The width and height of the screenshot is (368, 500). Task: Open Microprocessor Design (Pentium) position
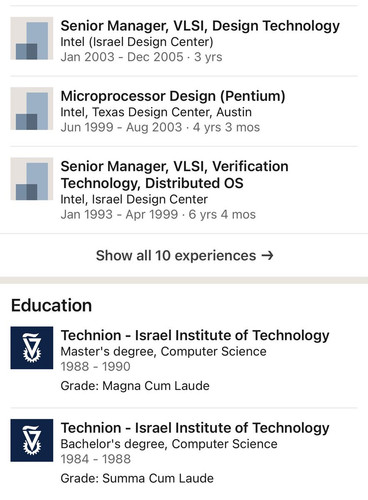pyautogui.click(x=173, y=96)
